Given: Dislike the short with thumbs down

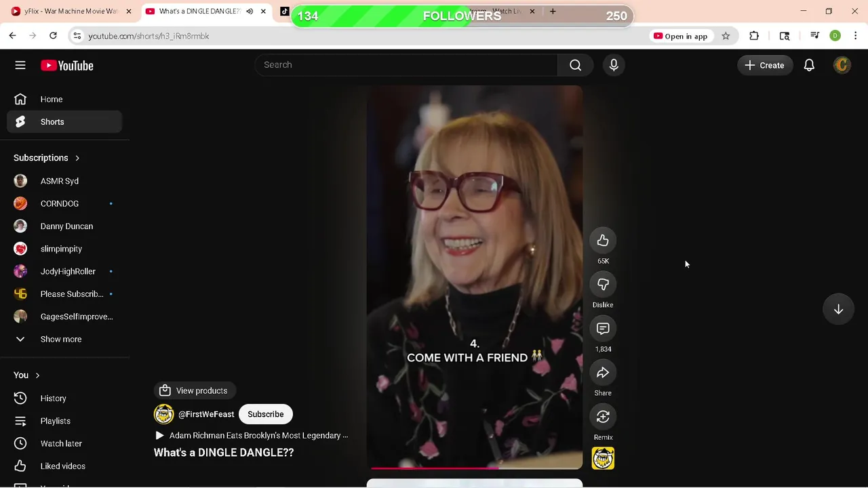Looking at the screenshot, I should tap(603, 285).
